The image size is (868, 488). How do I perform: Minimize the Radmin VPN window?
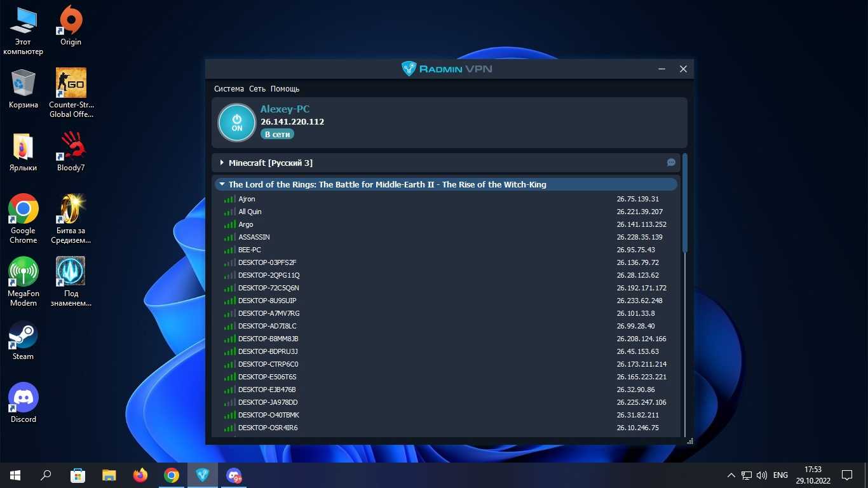[x=661, y=69]
